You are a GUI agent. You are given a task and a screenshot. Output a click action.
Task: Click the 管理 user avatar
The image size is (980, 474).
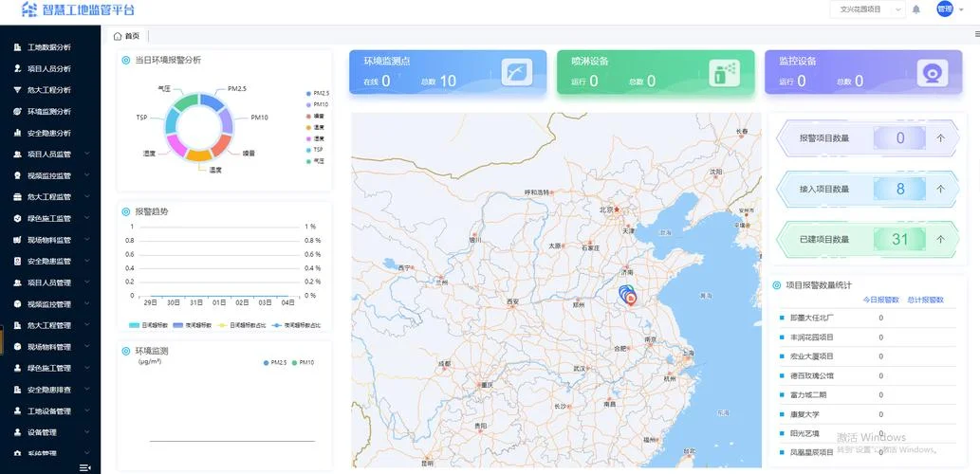click(x=944, y=9)
